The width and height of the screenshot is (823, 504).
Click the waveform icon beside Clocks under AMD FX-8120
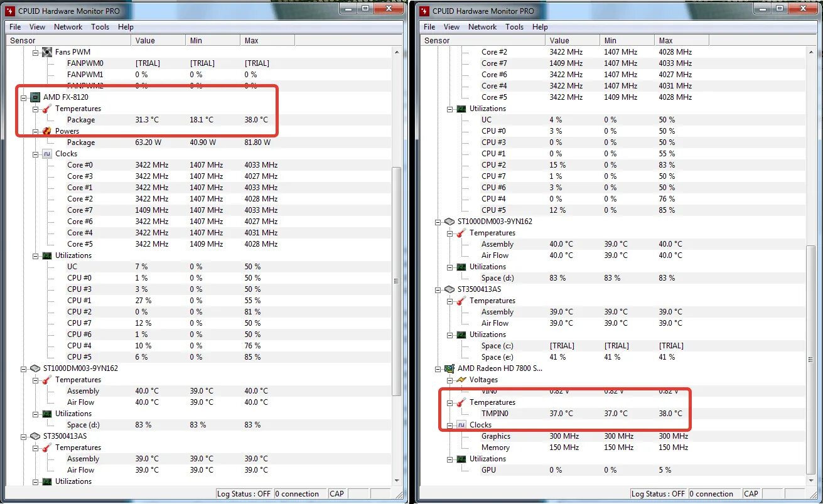point(47,154)
